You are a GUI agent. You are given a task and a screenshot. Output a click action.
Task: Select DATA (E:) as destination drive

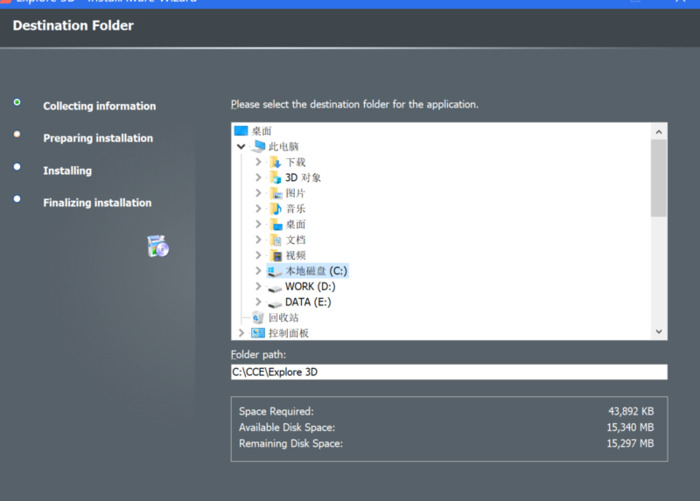(x=308, y=302)
